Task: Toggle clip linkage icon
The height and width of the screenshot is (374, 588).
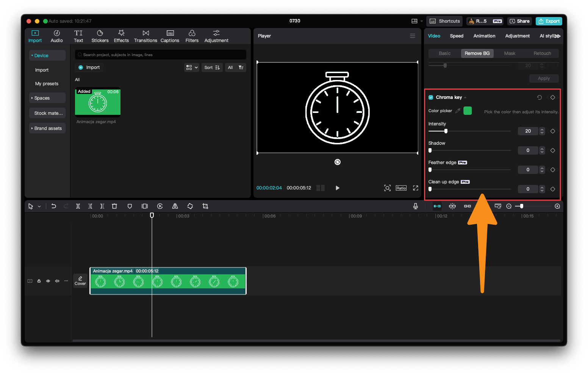Action: [x=468, y=206]
